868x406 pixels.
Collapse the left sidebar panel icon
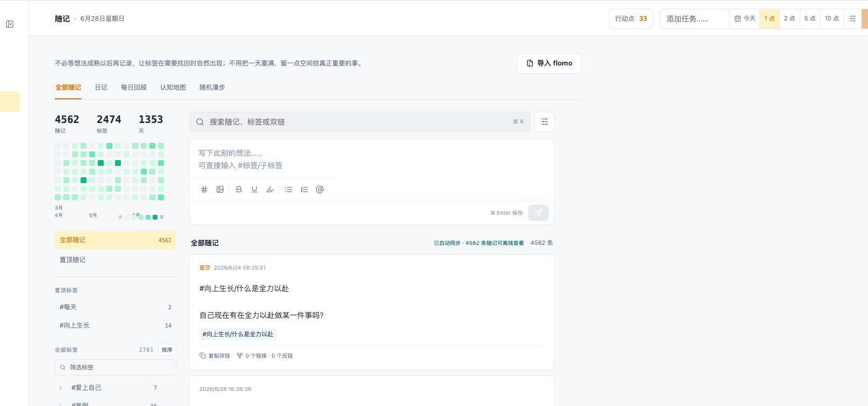[x=10, y=24]
